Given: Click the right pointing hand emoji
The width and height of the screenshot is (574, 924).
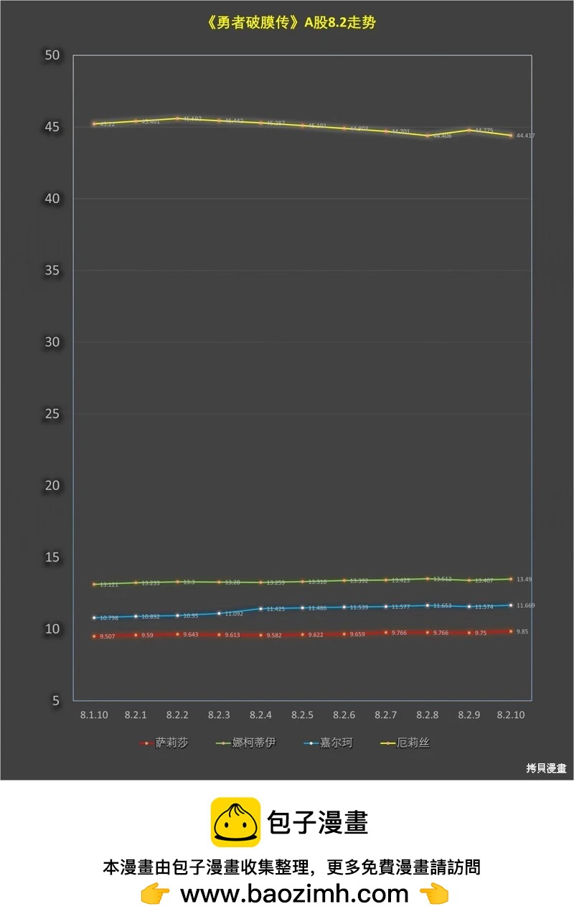Looking at the screenshot, I should click(433, 894).
